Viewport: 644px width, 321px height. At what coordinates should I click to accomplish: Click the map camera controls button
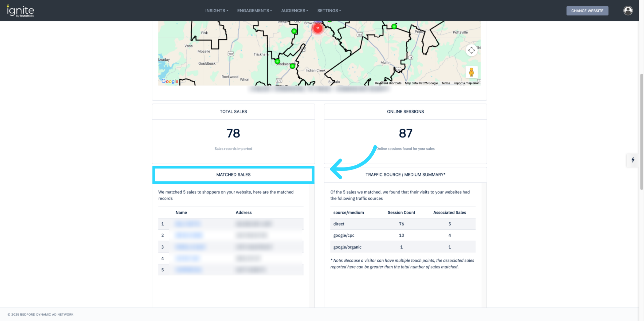[x=471, y=50]
